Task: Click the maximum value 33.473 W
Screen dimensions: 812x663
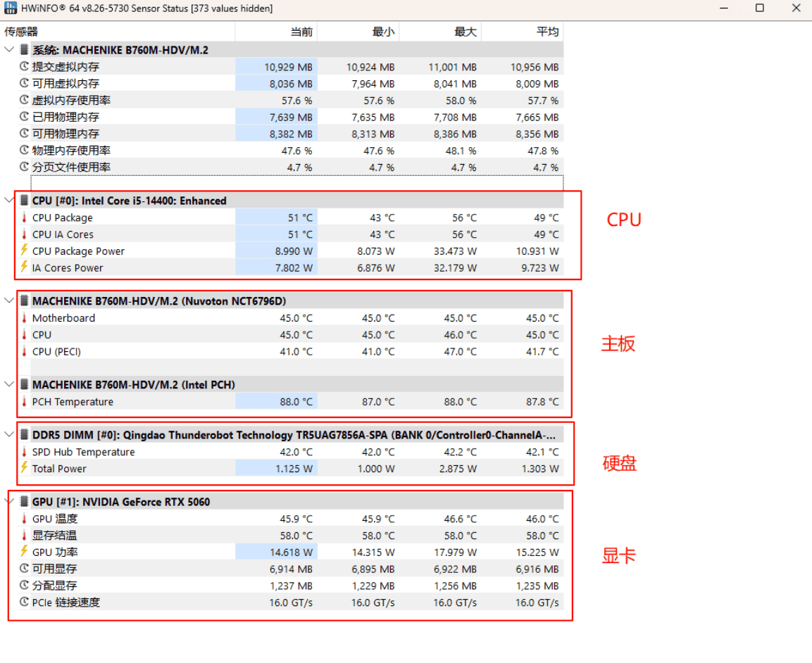Action: [455, 251]
